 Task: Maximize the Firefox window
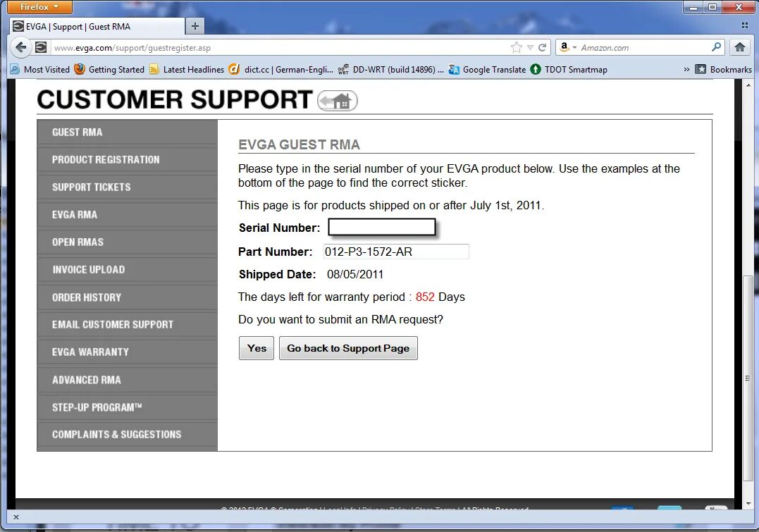(712, 7)
